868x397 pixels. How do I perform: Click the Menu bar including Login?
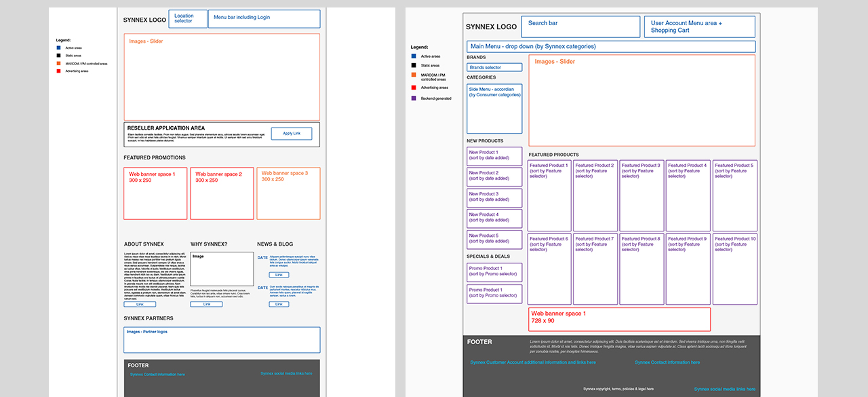coord(264,18)
